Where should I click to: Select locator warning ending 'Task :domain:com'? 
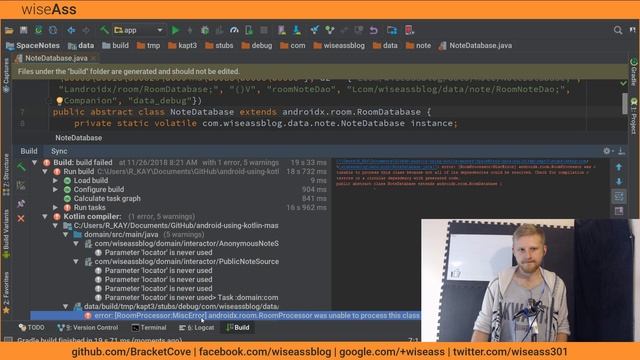coord(191,298)
